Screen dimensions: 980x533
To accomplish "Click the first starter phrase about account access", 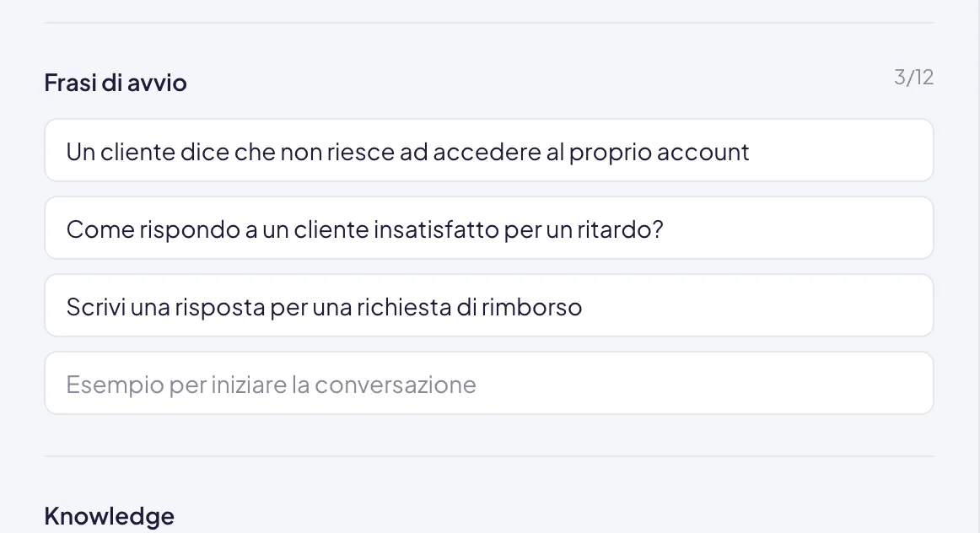I will pyautogui.click(x=489, y=151).
